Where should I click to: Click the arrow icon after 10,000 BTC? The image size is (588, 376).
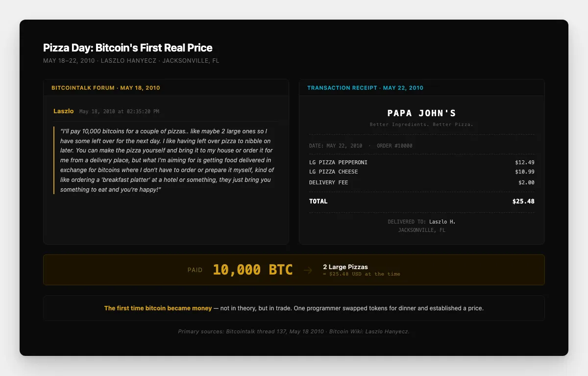coord(308,270)
